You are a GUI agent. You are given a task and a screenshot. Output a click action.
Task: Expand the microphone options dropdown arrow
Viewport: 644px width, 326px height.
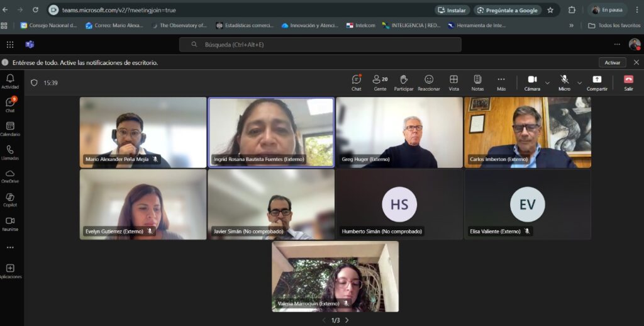click(579, 82)
